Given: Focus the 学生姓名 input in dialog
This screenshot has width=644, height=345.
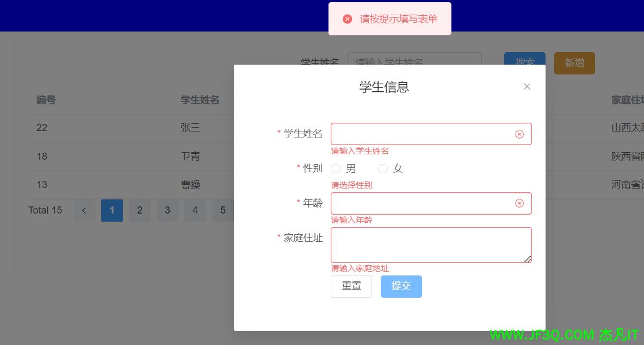Looking at the screenshot, I should pyautogui.click(x=422, y=134).
